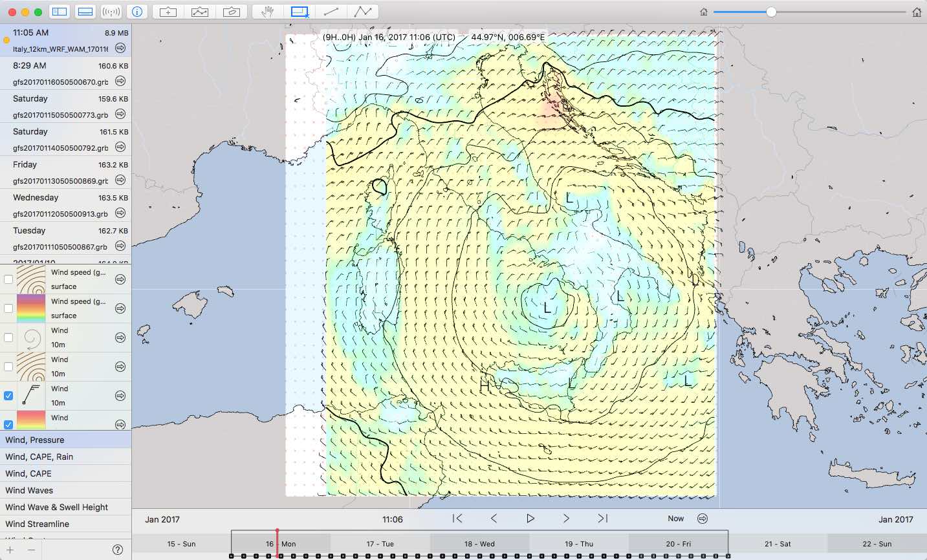Click arrow icon for gfs20170115050500773.grb
Viewport: 927px width, 560px height.
point(120,114)
